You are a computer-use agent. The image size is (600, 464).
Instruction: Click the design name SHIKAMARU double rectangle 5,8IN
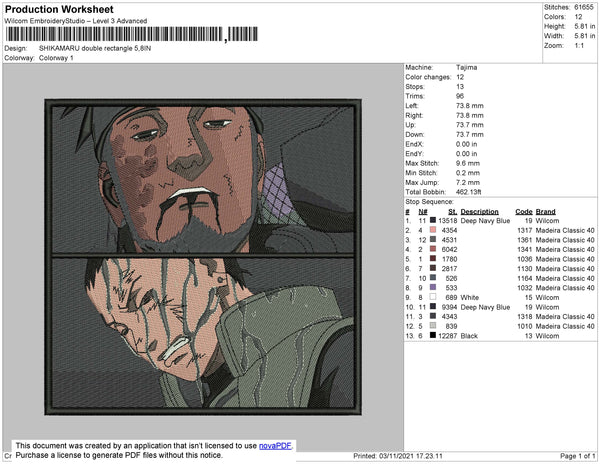tap(95, 49)
